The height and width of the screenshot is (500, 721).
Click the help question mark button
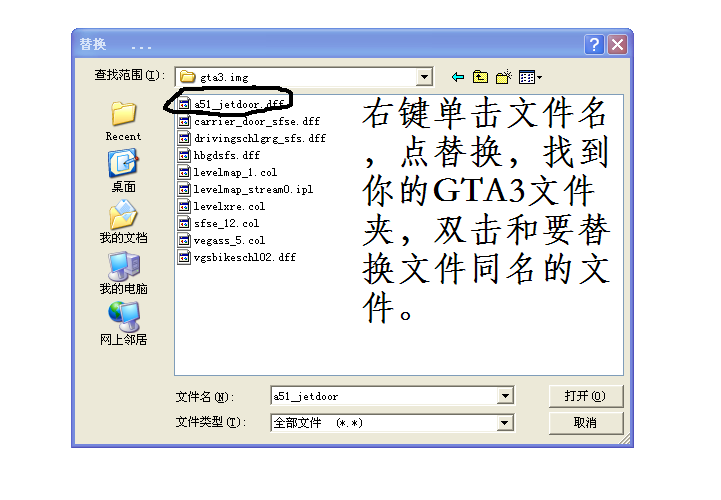[x=596, y=45]
